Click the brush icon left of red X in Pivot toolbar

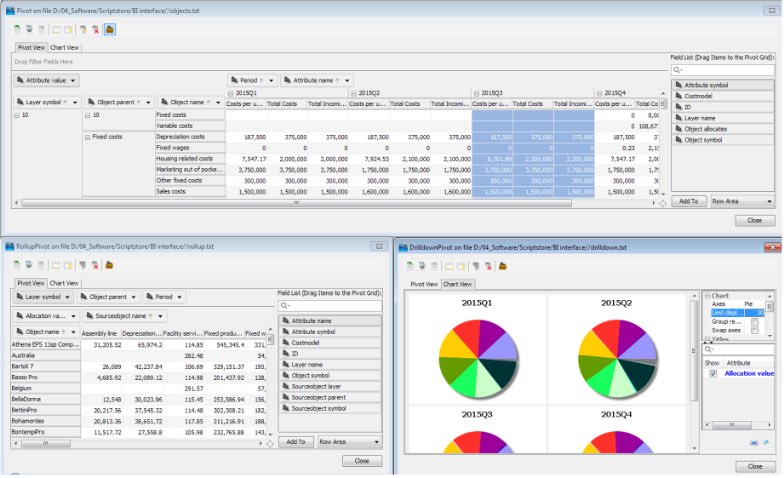83,30
